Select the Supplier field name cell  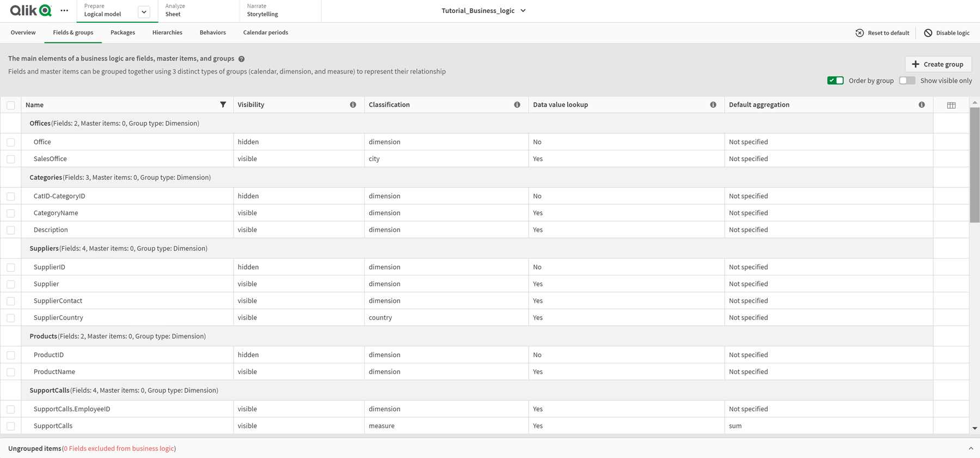(x=46, y=284)
